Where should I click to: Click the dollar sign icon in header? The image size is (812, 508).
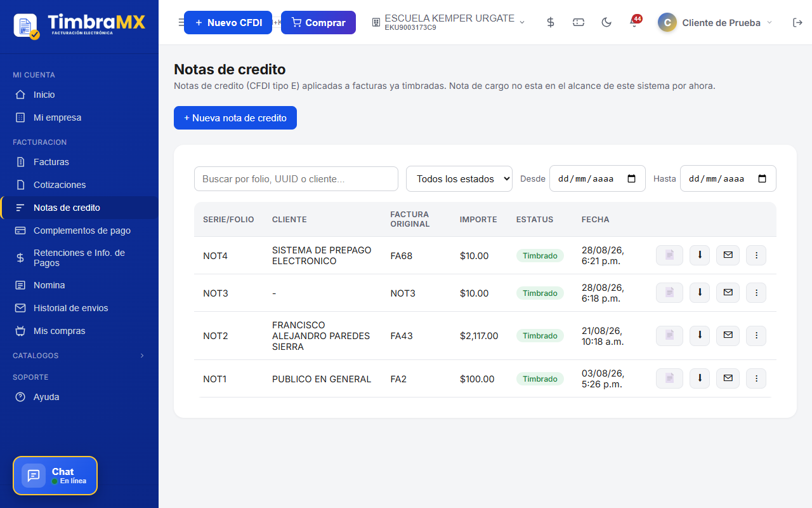click(x=551, y=22)
